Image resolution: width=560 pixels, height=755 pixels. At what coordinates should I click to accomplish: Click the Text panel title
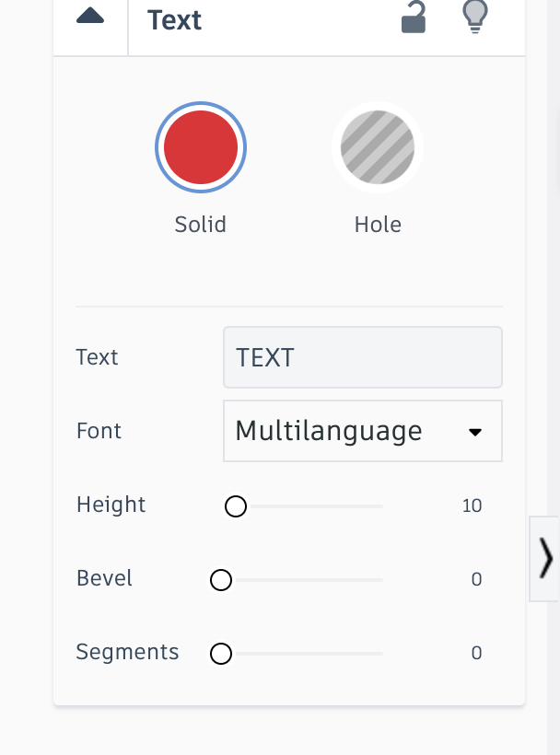tap(175, 19)
